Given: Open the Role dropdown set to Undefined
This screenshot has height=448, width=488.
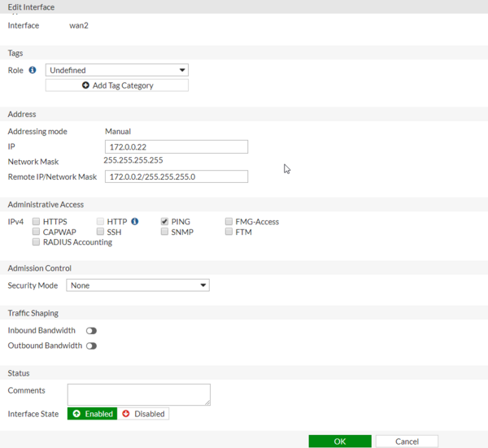Looking at the screenshot, I should pyautogui.click(x=117, y=71).
